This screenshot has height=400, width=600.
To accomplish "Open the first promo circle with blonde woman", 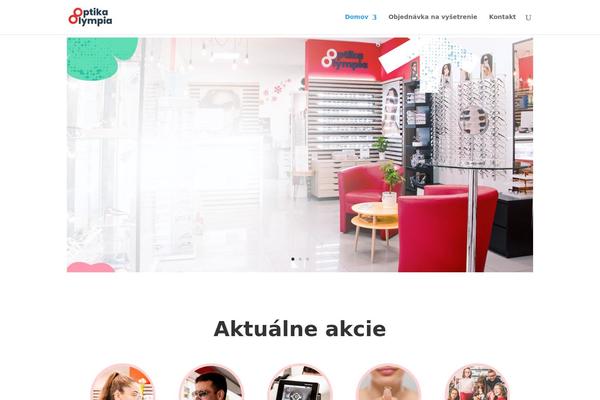I will coord(122,382).
